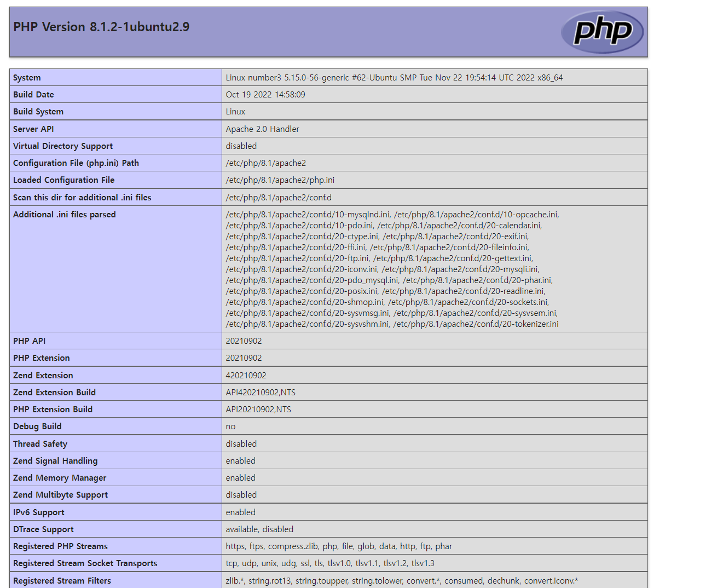Select the Oct 19 2022 14:58:09 value

[265, 95]
